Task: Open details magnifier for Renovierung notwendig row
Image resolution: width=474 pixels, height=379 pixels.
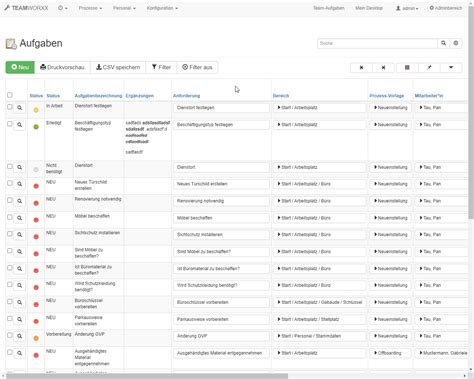Action: pyautogui.click(x=20, y=201)
